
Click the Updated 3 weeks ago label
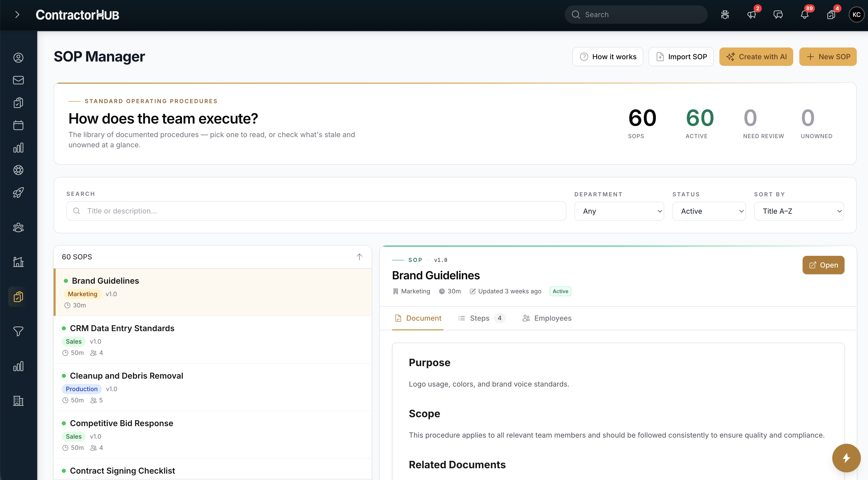[505, 291]
